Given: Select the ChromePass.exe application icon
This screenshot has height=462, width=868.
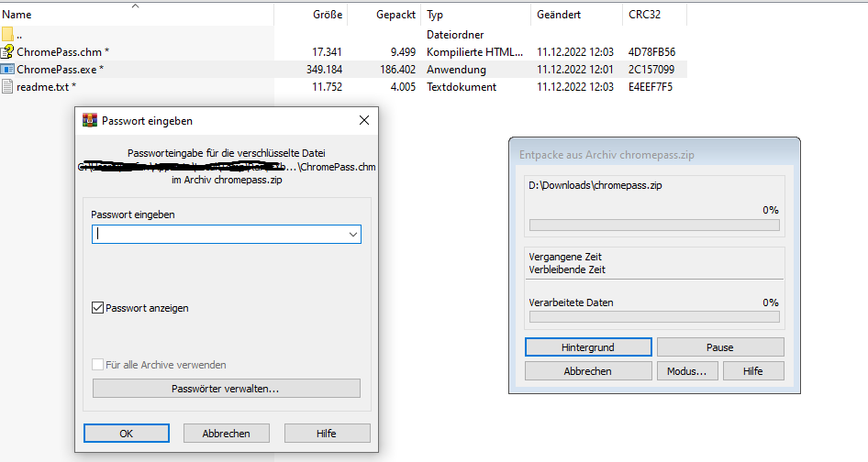Looking at the screenshot, I should [7, 69].
